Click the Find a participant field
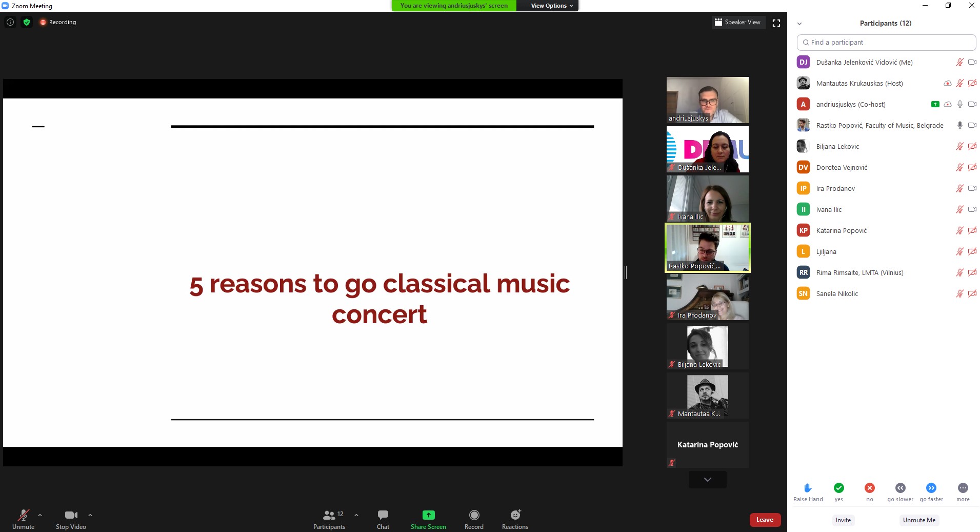This screenshot has height=532, width=980. [x=886, y=43]
